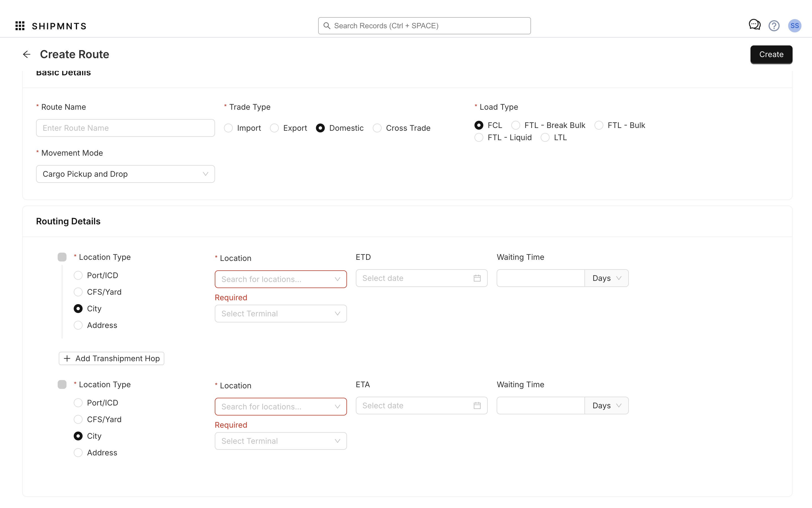Select FTL - Liquid load type

click(x=503, y=137)
